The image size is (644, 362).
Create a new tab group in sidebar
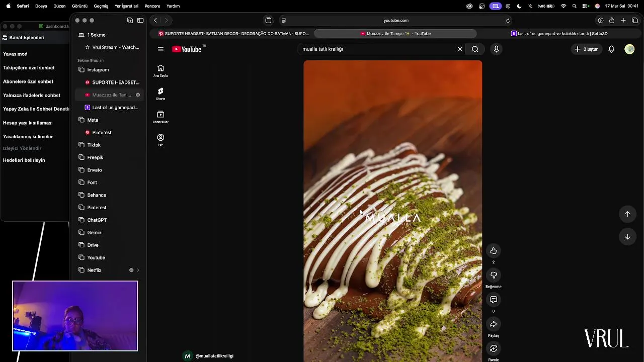[130, 21]
